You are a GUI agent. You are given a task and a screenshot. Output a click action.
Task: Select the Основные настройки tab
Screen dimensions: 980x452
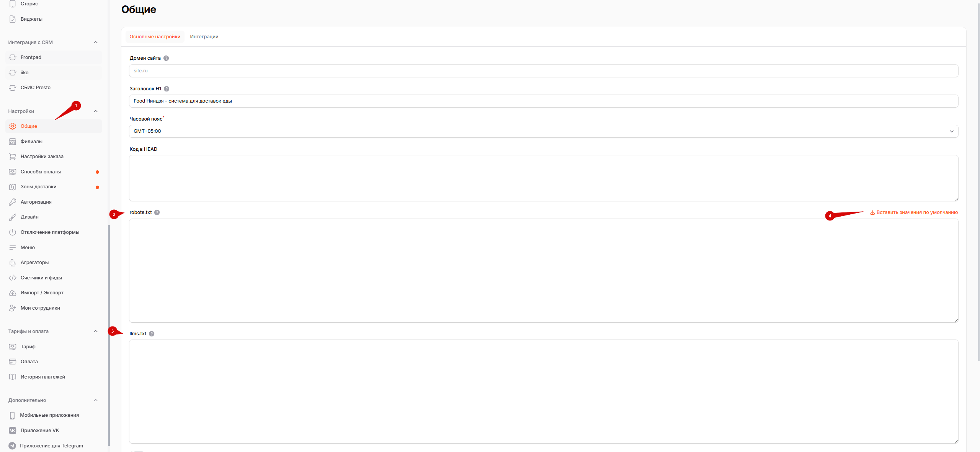click(155, 37)
